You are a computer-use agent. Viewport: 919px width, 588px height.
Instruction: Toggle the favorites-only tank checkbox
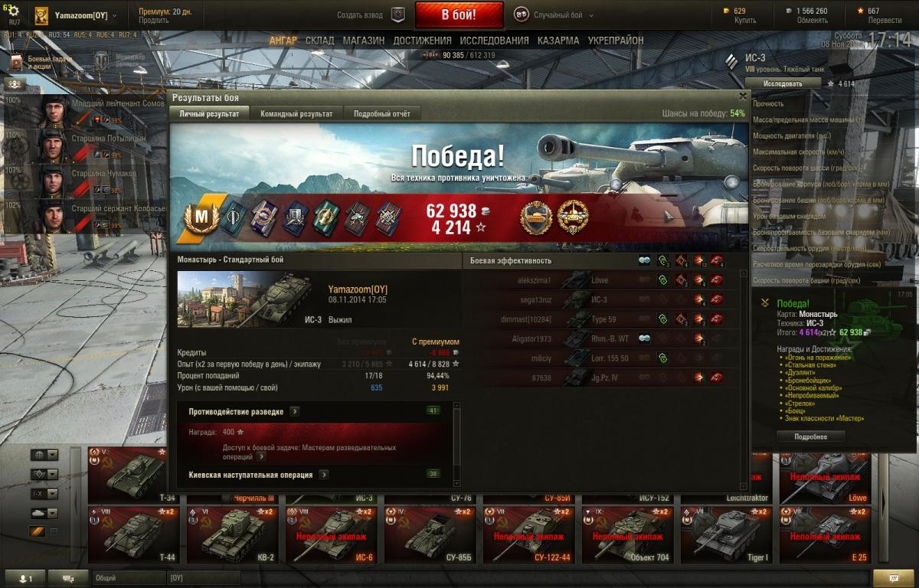[x=54, y=531]
